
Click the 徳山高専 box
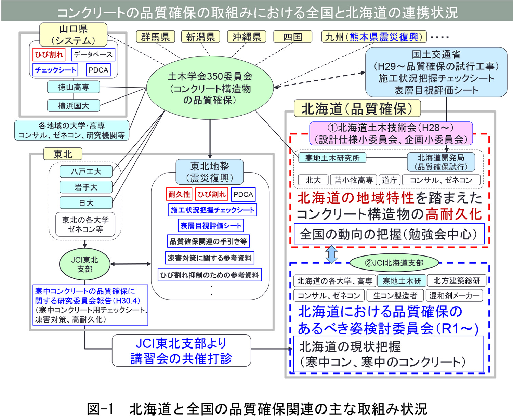click(x=74, y=87)
